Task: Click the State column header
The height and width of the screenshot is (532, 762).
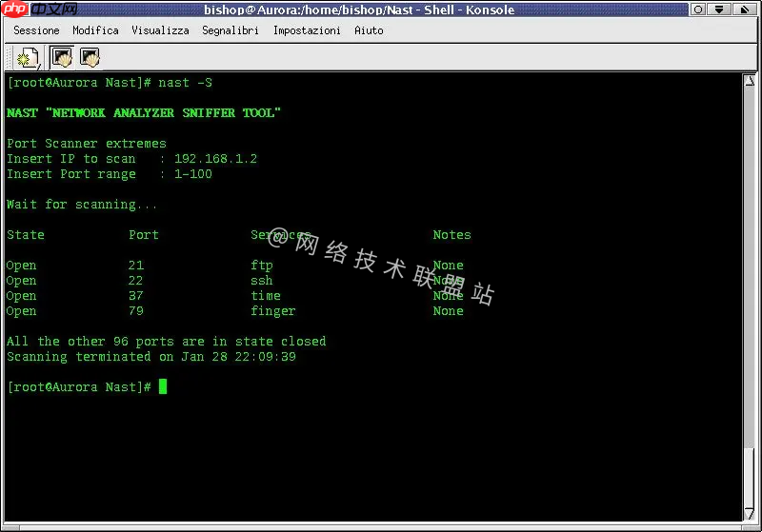Action: click(x=26, y=235)
